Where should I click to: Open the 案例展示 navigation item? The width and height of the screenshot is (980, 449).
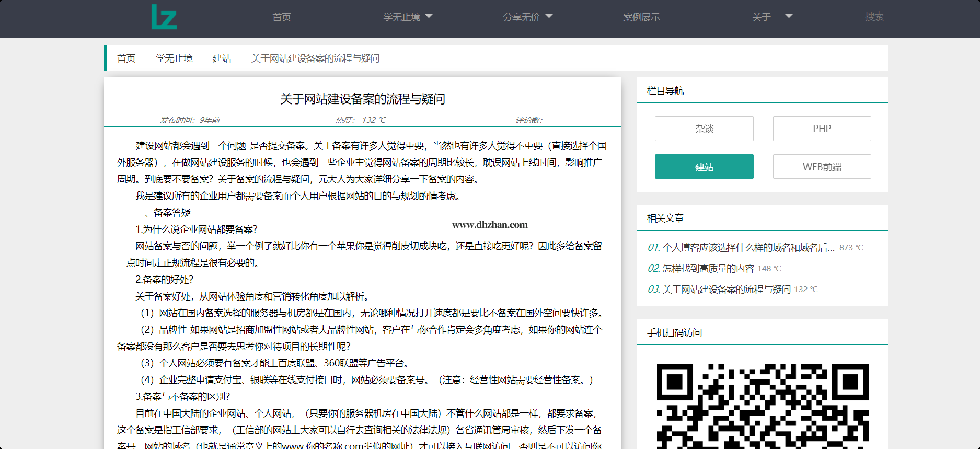(x=641, y=17)
